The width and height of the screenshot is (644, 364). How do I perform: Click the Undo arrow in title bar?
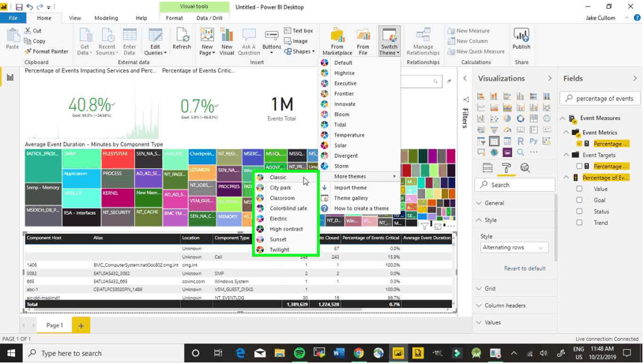(29, 7)
